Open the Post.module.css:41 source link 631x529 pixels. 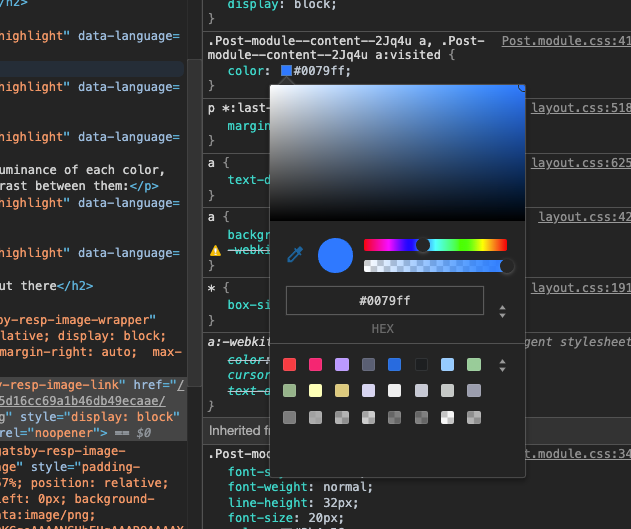pos(566,41)
